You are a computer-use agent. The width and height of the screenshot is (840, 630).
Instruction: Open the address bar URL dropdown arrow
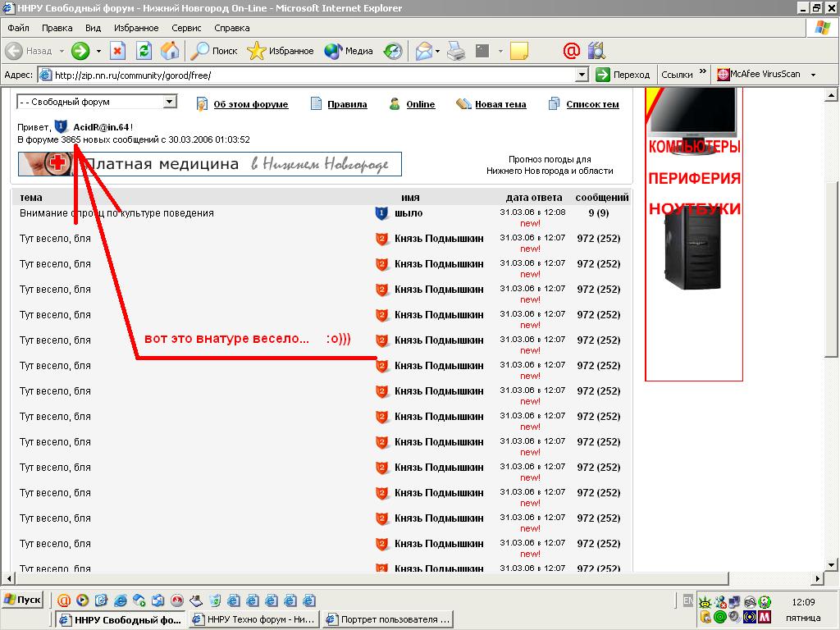click(582, 75)
